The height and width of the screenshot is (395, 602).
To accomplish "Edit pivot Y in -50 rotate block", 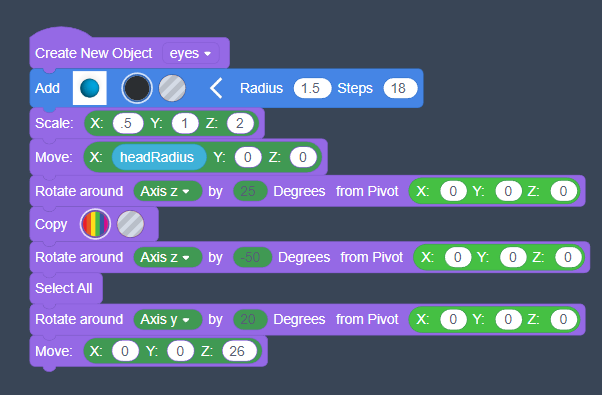I will tap(513, 257).
